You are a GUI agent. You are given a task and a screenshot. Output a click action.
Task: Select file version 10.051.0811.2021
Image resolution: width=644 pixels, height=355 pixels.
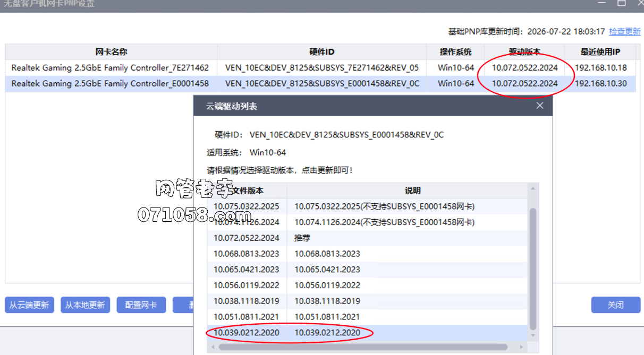(247, 317)
